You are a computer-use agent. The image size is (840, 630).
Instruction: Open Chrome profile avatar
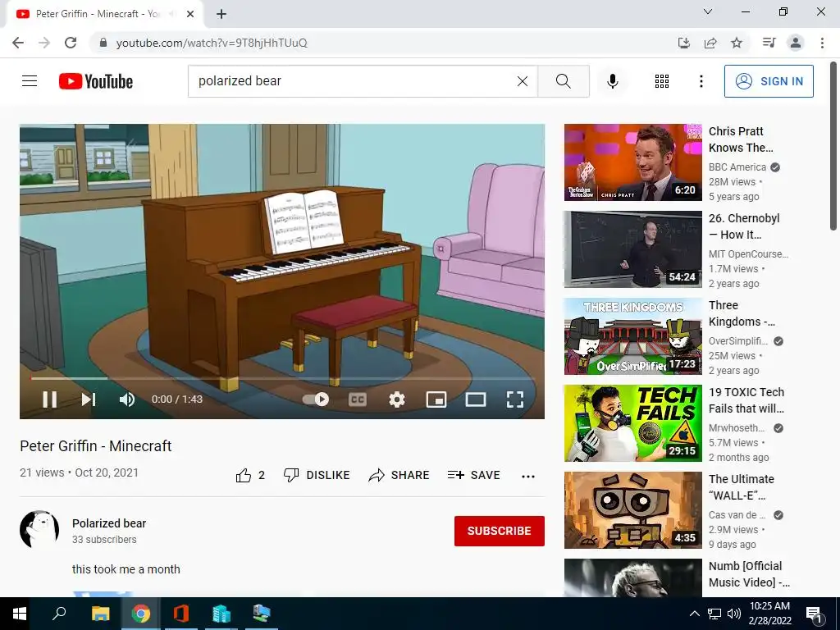point(796,43)
